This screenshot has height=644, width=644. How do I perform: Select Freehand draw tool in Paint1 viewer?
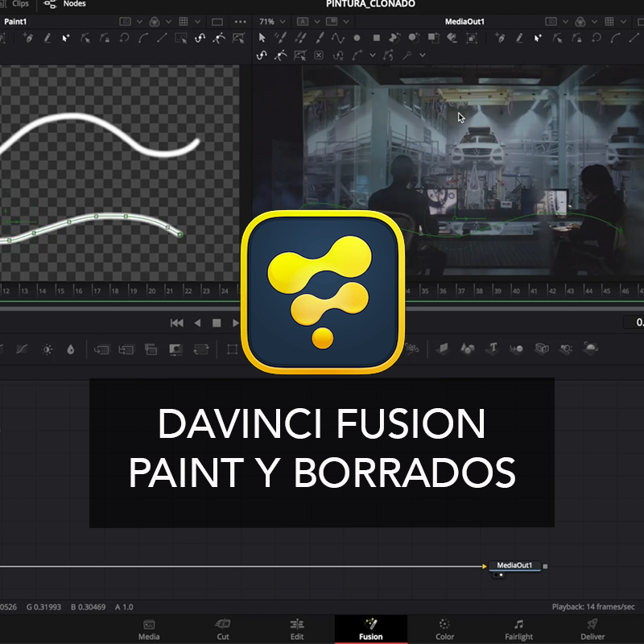click(x=47, y=38)
